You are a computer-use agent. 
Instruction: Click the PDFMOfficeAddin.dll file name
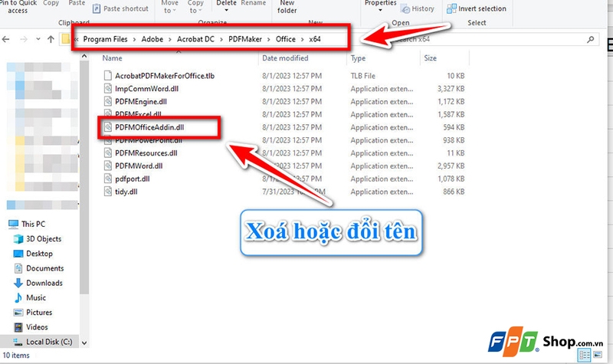tap(149, 127)
